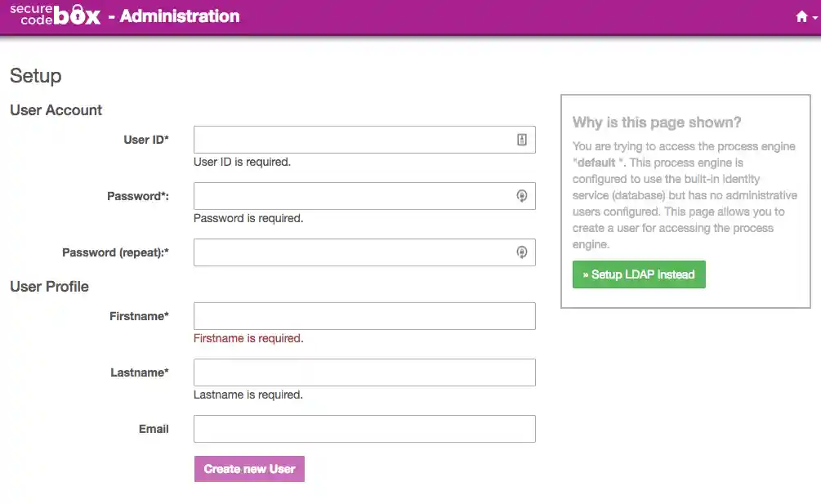The image size is (821, 504).
Task: Click the Firstname* label
Action: 139,316
